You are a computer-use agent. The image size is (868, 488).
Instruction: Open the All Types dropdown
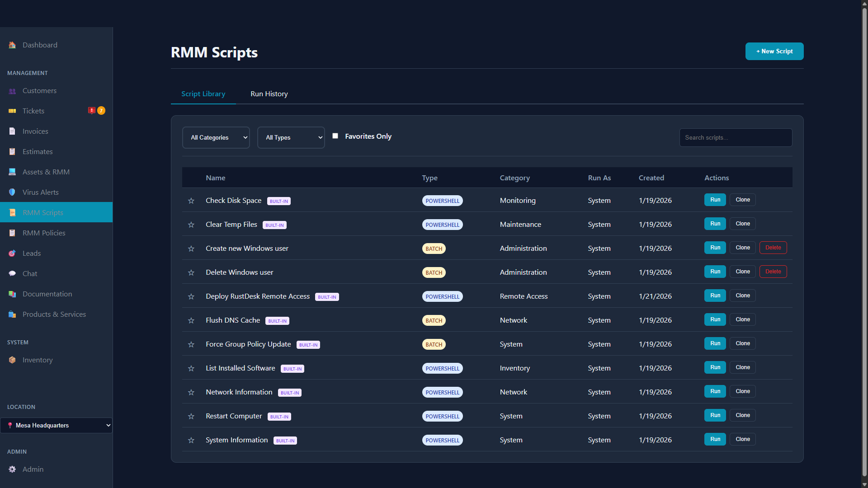click(291, 137)
